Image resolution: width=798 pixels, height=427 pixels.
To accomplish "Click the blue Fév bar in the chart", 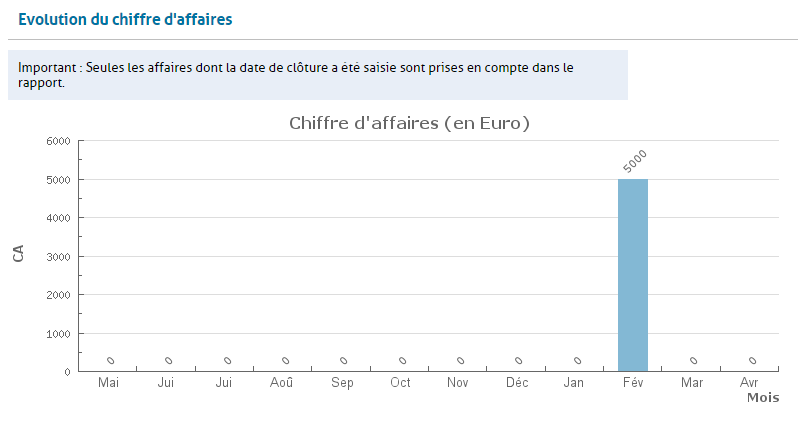I will [x=632, y=275].
